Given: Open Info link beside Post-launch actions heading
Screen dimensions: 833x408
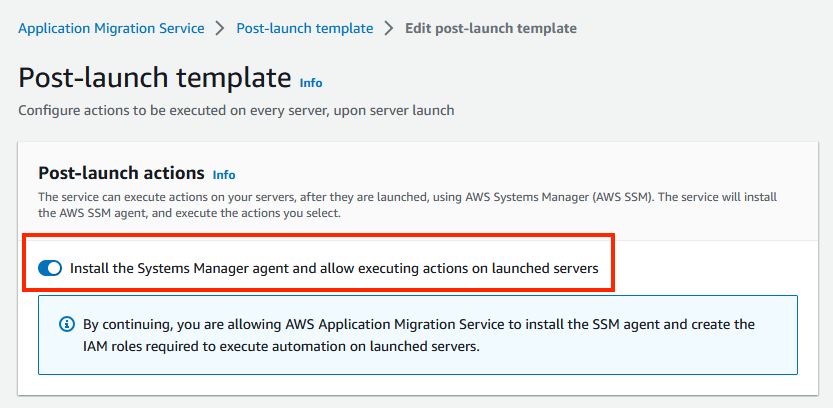Looking at the screenshot, I should 224,175.
